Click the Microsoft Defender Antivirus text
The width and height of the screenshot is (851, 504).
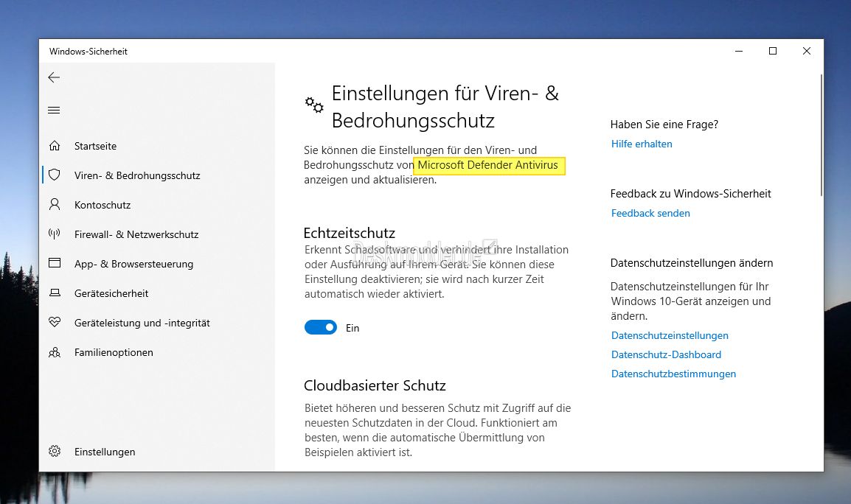[x=488, y=165]
